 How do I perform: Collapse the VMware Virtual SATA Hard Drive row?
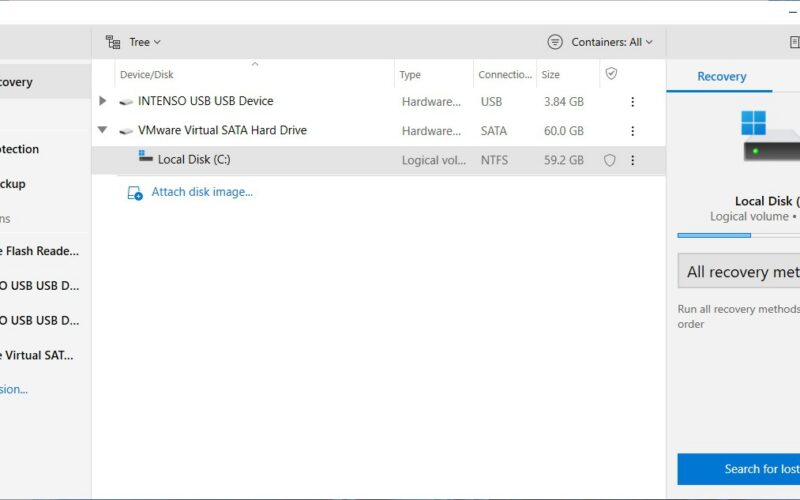(103, 130)
